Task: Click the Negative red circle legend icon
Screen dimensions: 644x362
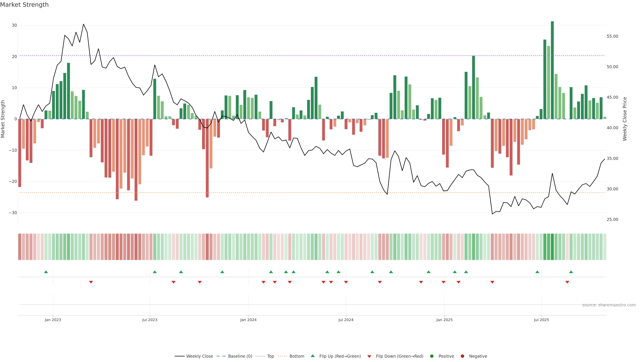Action: (x=462, y=356)
